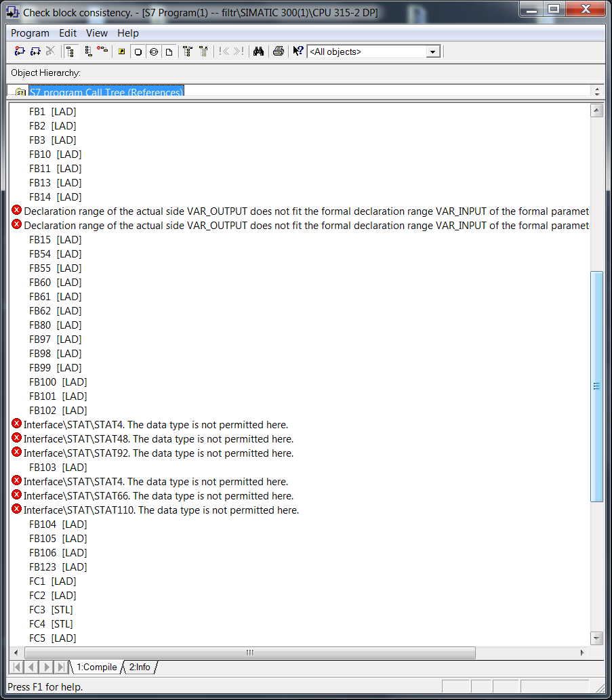
Task: Switch to the 1:Compile tab
Action: 96,667
